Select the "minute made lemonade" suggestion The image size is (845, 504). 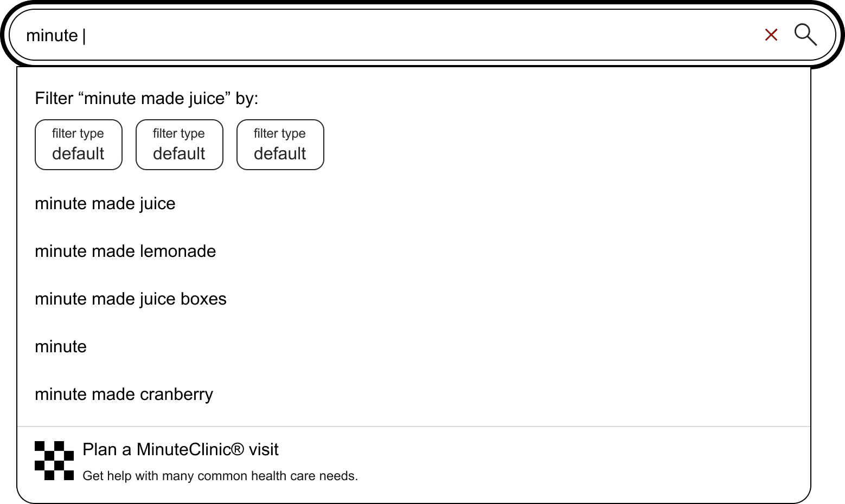pyautogui.click(x=125, y=251)
